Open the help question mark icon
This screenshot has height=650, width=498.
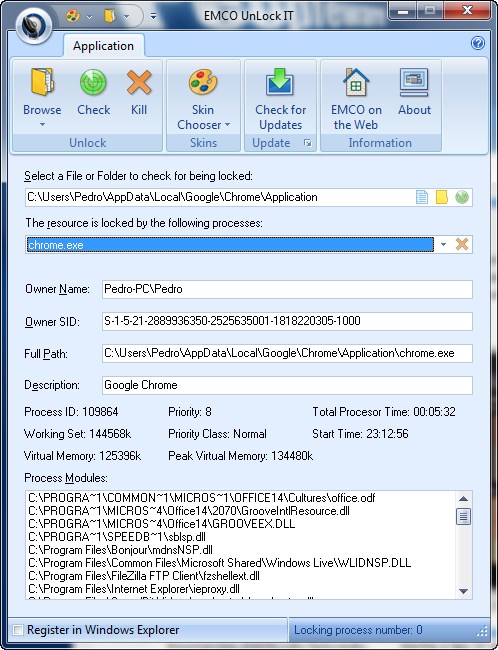[x=478, y=43]
